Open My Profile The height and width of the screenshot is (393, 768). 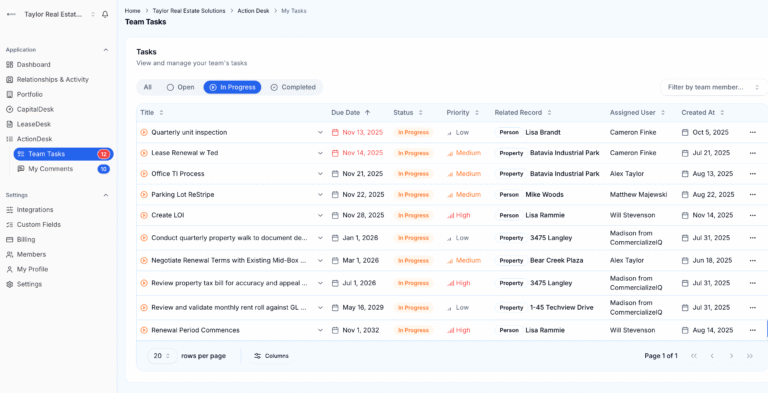32,270
